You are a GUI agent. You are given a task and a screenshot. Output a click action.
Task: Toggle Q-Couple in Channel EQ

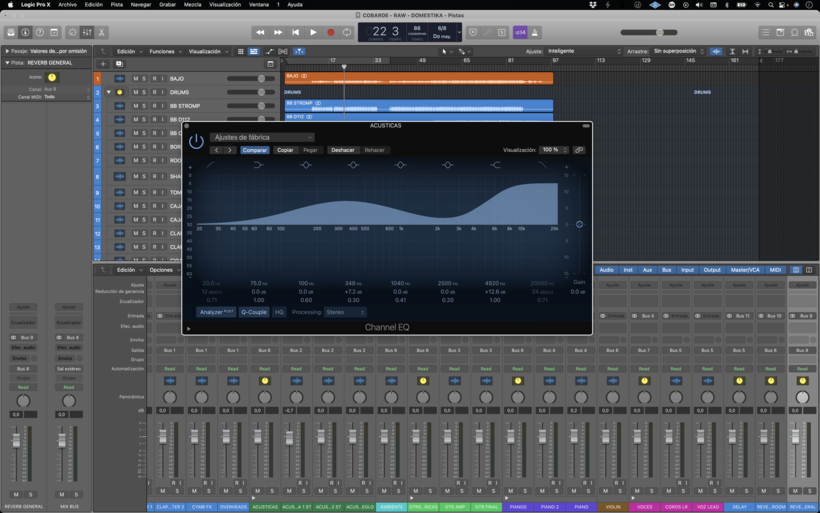tap(254, 312)
